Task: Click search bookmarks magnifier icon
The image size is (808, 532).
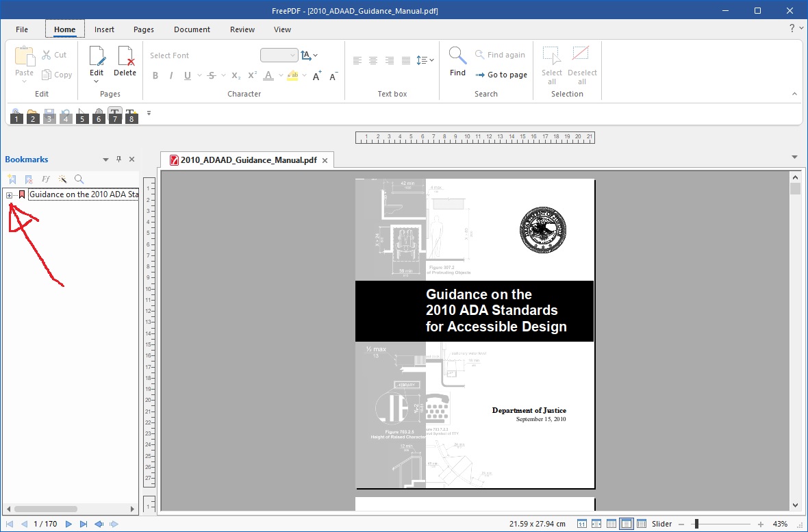Action: 79,179
